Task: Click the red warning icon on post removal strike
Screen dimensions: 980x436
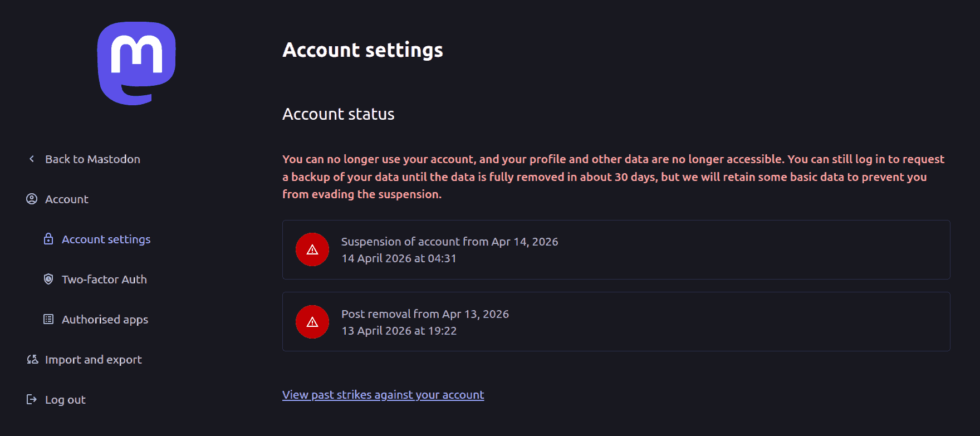Action: pyautogui.click(x=312, y=322)
